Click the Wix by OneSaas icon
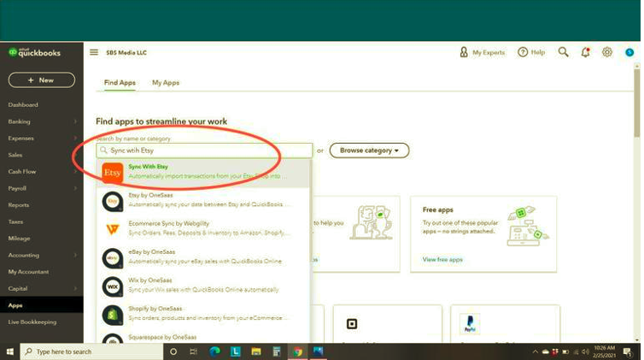 113,286
